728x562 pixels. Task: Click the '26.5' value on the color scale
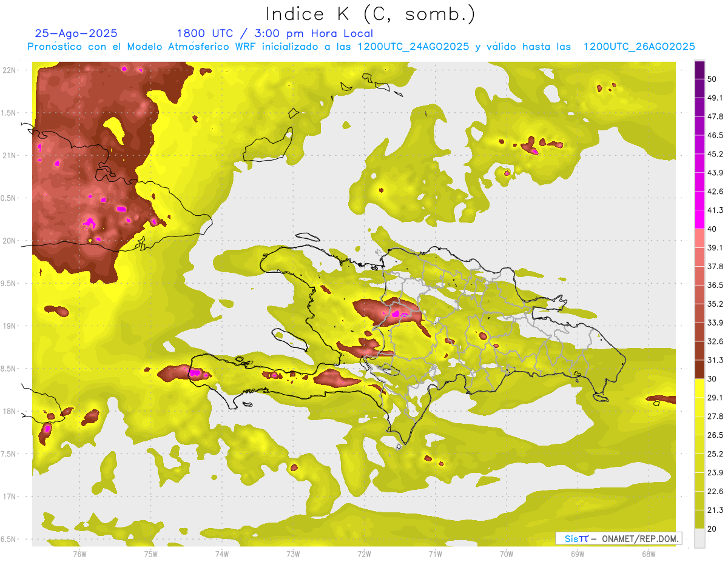pyautogui.click(x=715, y=435)
